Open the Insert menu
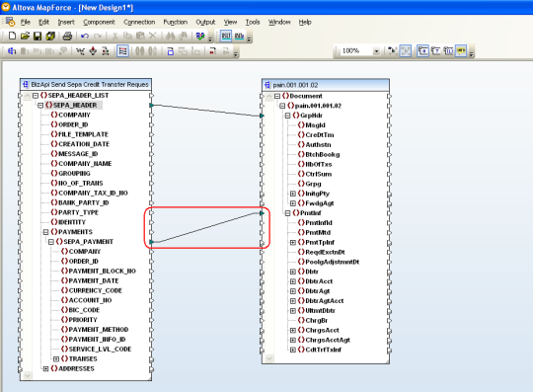Image resolution: width=533 pixels, height=392 pixels. coord(66,22)
